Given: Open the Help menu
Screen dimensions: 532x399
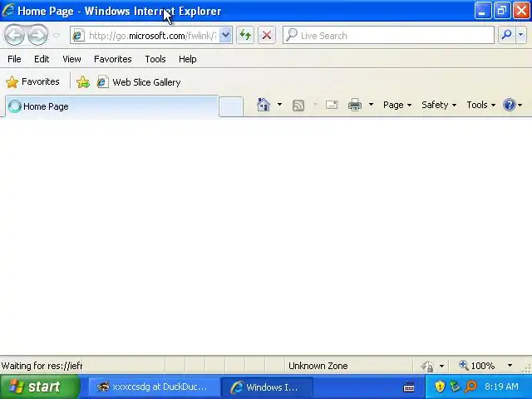Looking at the screenshot, I should click(187, 59).
